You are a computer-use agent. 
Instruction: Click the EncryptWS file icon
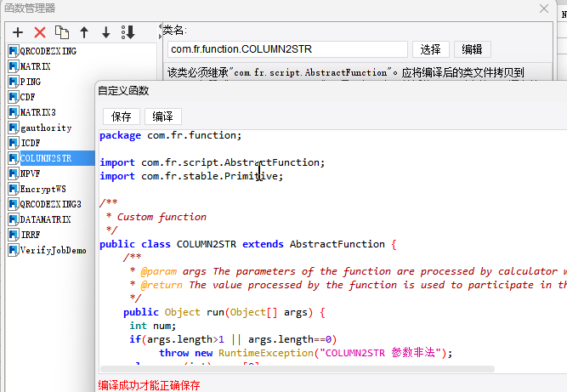[x=13, y=189]
